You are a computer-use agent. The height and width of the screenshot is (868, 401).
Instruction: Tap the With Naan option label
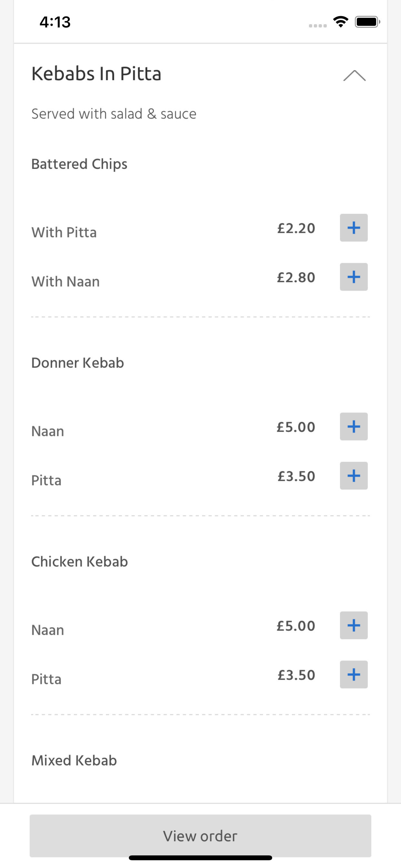(x=65, y=282)
